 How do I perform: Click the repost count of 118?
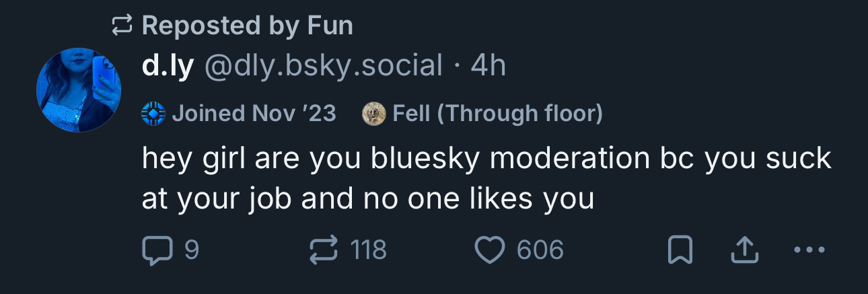(369, 251)
